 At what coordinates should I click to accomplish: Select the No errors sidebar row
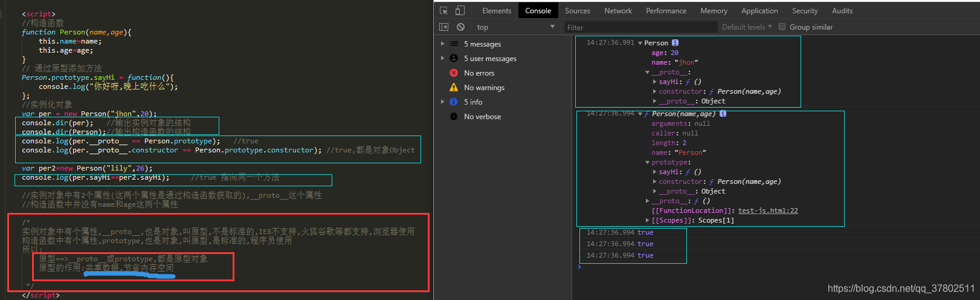pyautogui.click(x=503, y=73)
